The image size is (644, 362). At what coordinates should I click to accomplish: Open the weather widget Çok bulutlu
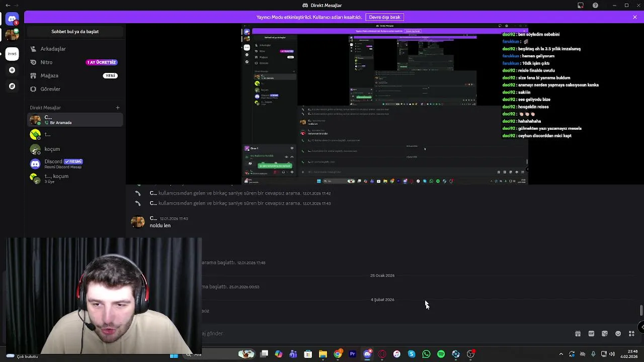pos(22,356)
